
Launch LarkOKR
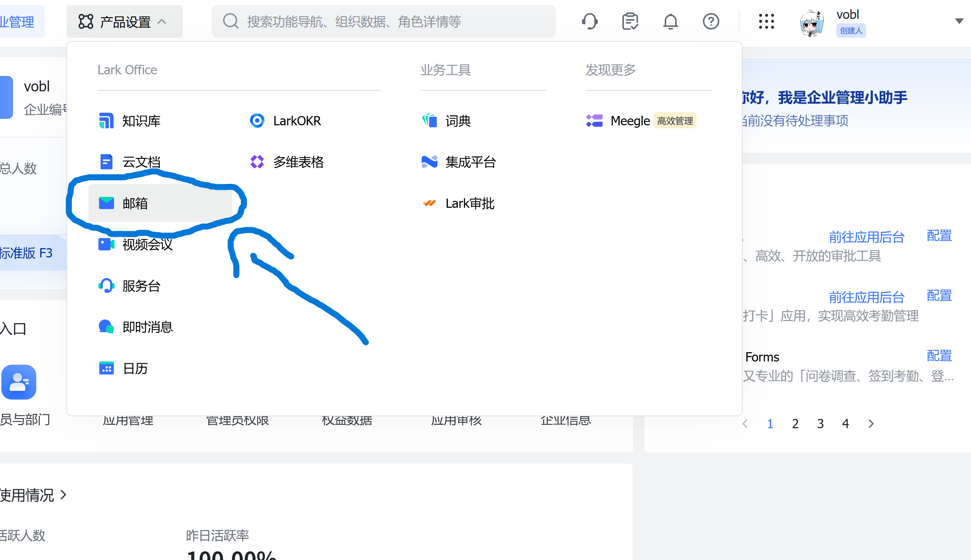[297, 120]
